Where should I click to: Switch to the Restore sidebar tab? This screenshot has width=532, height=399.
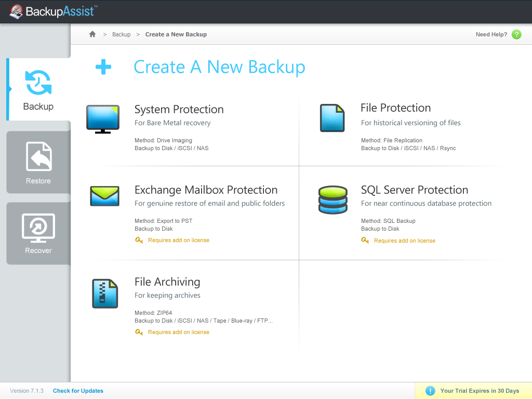click(38, 163)
